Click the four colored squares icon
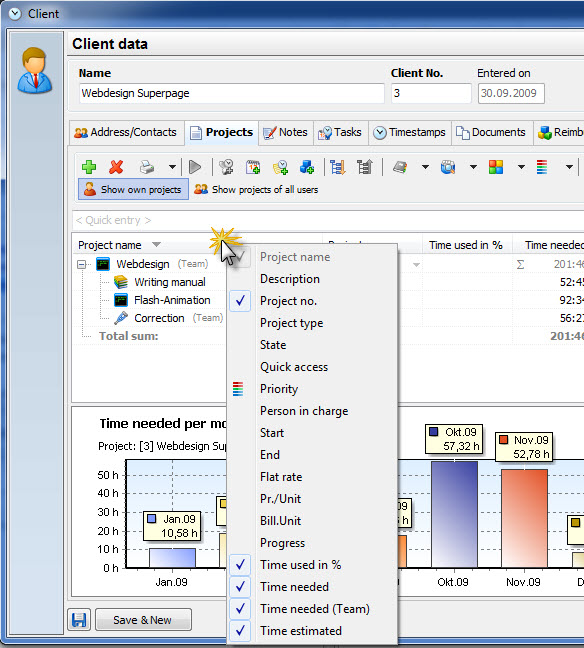This screenshot has height=648, width=584. 496,167
